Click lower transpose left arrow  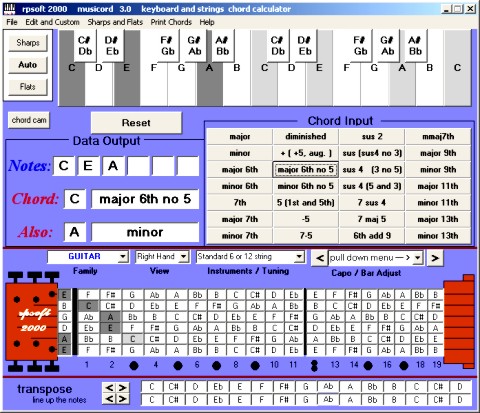tap(109, 399)
